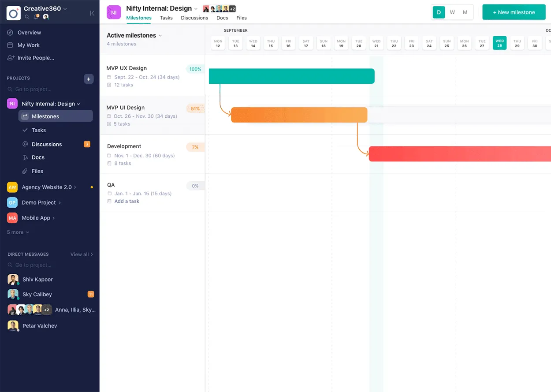The width and height of the screenshot is (551, 392).
Task: Switch to the Docs tab
Action: tap(222, 18)
